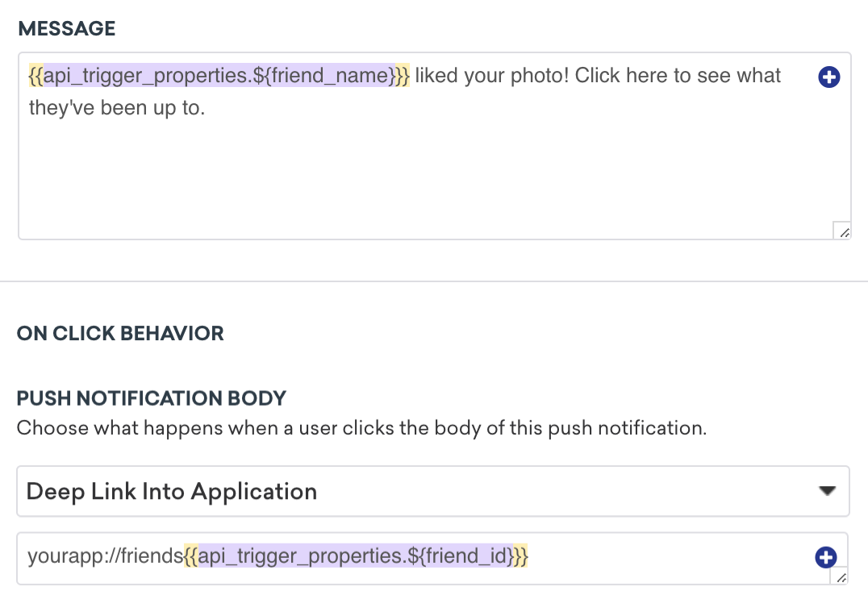Click the MESSAGE section heading

coord(65,28)
